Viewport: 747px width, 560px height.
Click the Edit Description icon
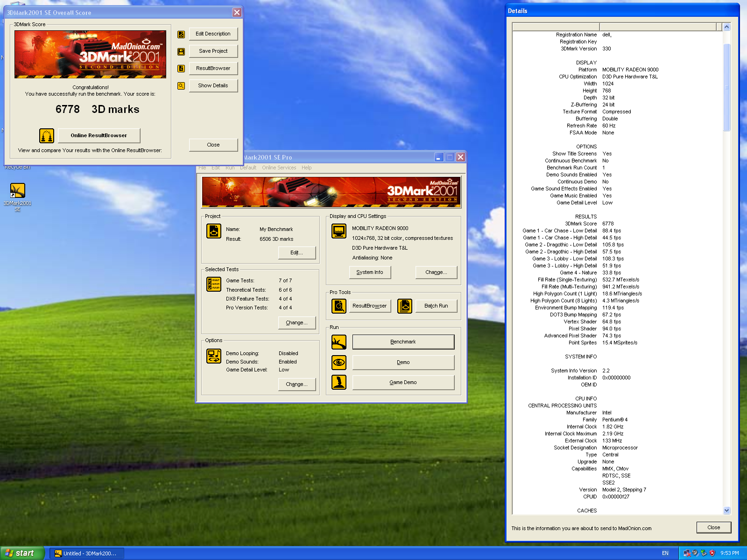click(181, 34)
